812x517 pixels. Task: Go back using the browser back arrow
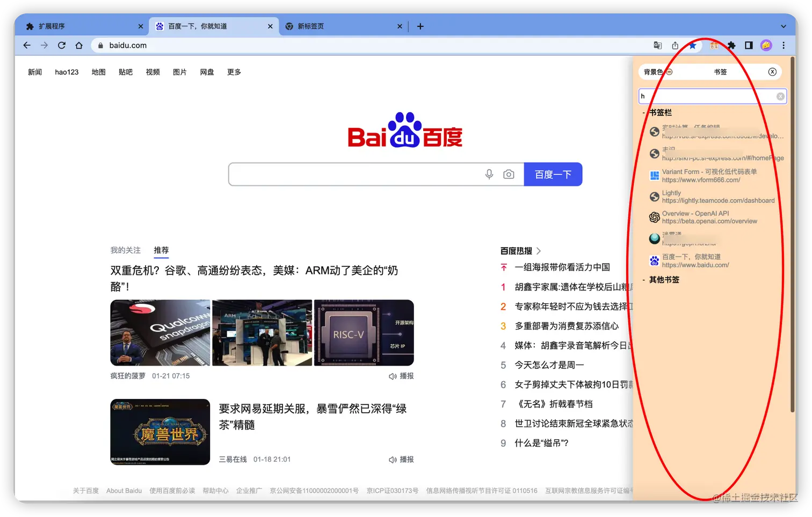[x=27, y=46]
